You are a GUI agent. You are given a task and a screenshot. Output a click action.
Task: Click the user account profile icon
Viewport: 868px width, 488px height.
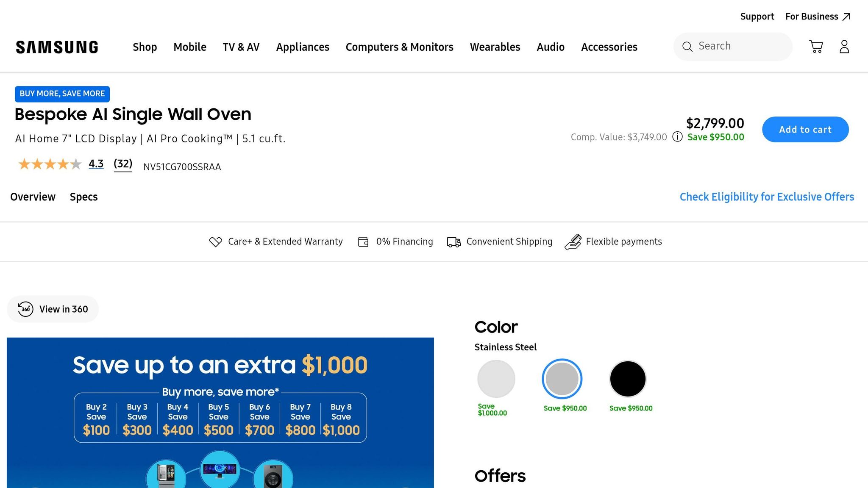[x=844, y=47]
